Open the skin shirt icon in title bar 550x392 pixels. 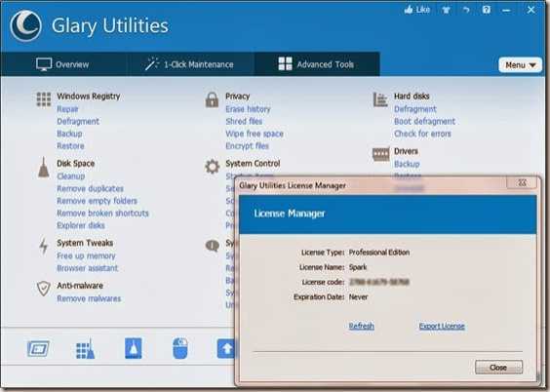pos(446,10)
